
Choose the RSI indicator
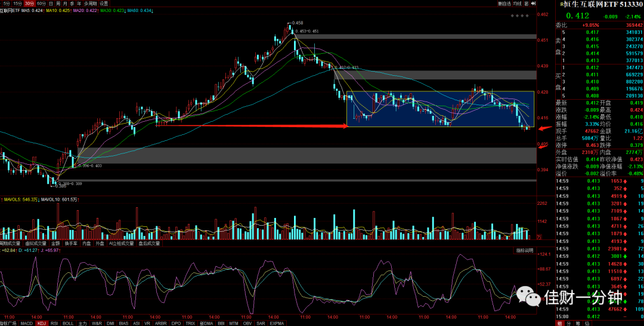[x=54, y=323]
